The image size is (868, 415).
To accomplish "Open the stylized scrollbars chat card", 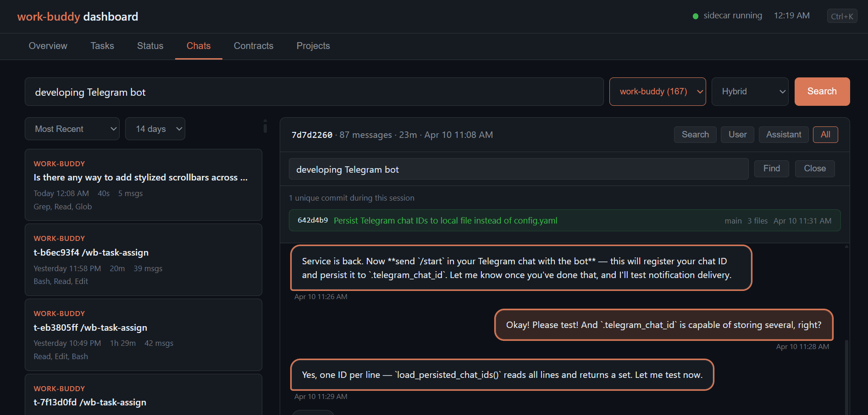I will [x=144, y=185].
